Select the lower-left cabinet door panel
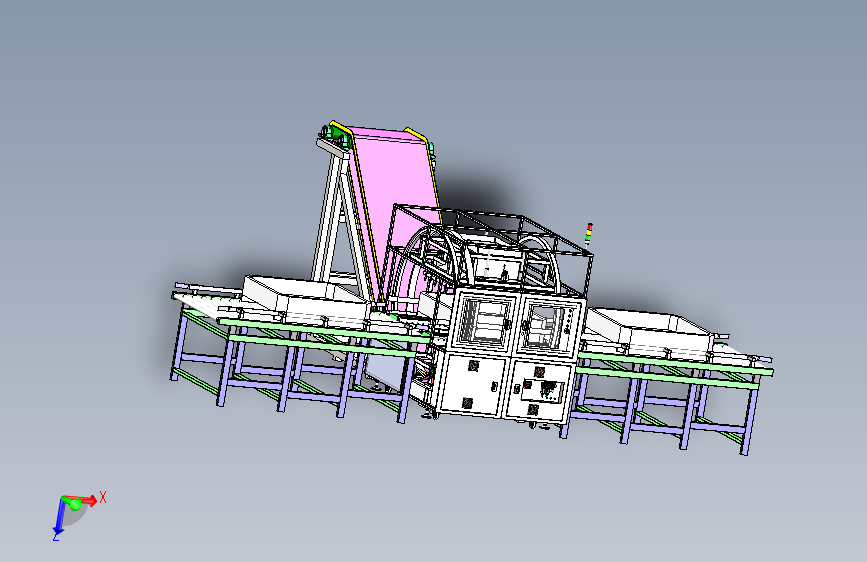This screenshot has height=562, width=867. (x=473, y=386)
